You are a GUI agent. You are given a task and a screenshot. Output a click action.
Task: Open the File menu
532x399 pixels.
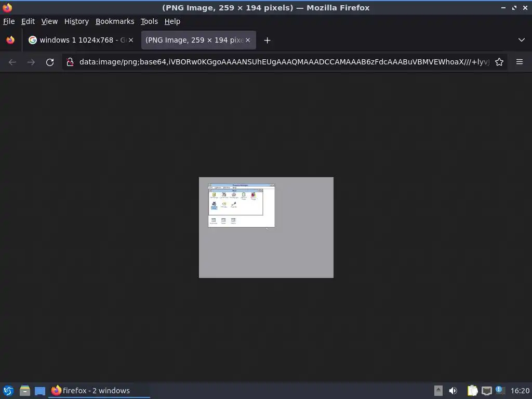tap(9, 21)
